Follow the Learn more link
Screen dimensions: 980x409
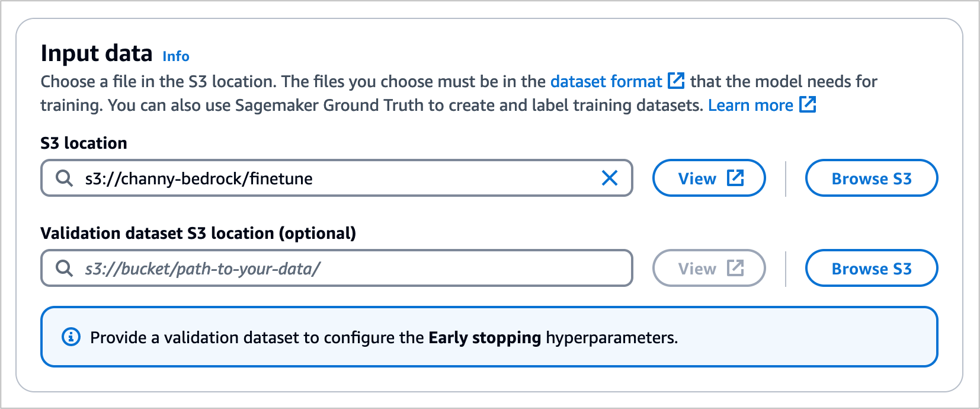click(x=750, y=105)
